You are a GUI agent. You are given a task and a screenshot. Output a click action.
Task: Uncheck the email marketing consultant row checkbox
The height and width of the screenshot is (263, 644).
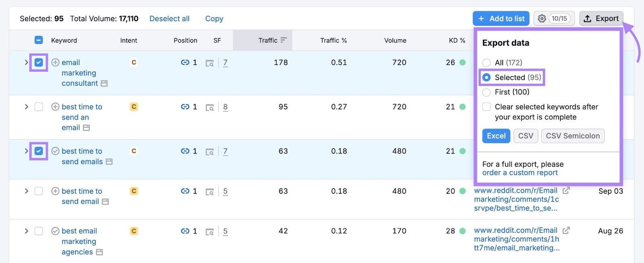tap(39, 62)
